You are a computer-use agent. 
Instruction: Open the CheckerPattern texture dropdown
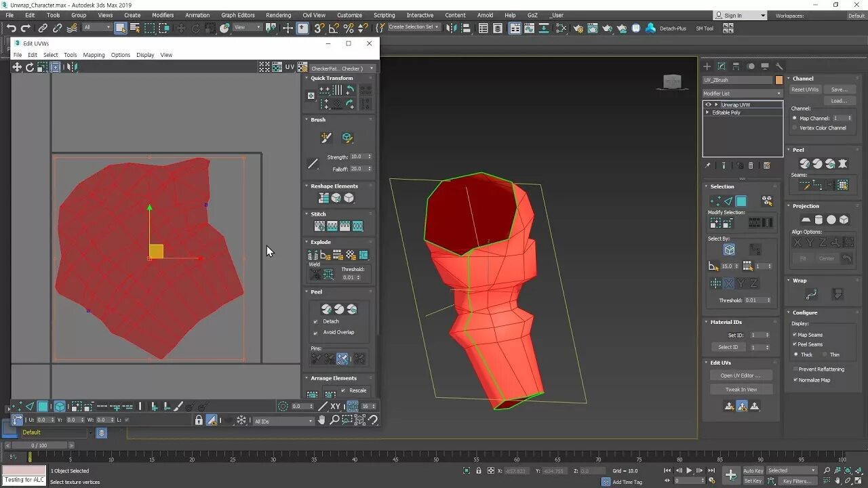click(x=342, y=68)
